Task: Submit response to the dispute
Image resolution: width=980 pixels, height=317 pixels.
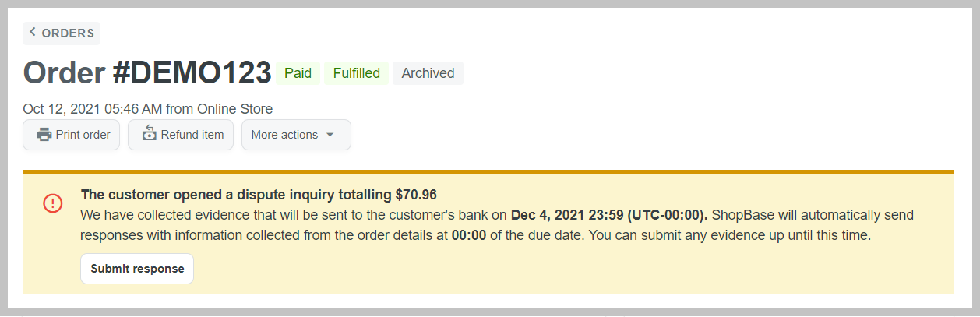Action: (137, 269)
